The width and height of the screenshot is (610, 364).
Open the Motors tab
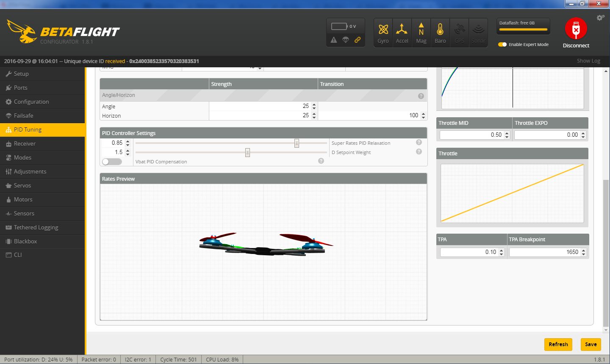pyautogui.click(x=42, y=199)
